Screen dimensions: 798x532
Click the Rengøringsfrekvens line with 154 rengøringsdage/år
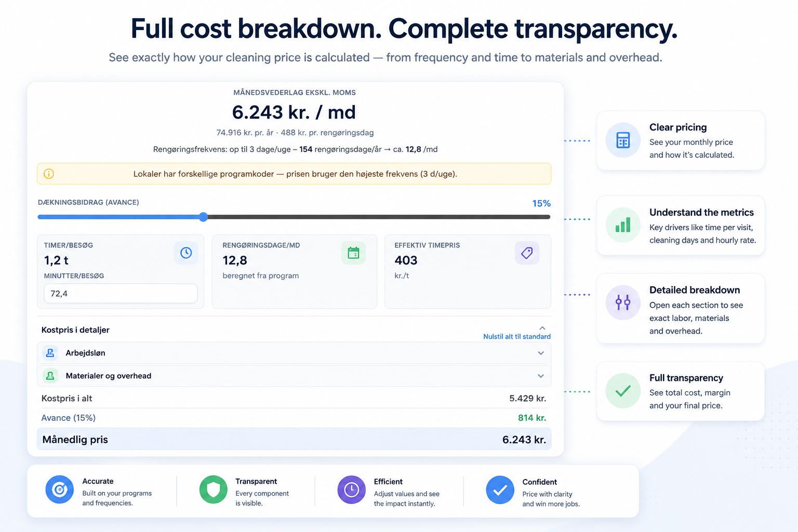(x=295, y=149)
